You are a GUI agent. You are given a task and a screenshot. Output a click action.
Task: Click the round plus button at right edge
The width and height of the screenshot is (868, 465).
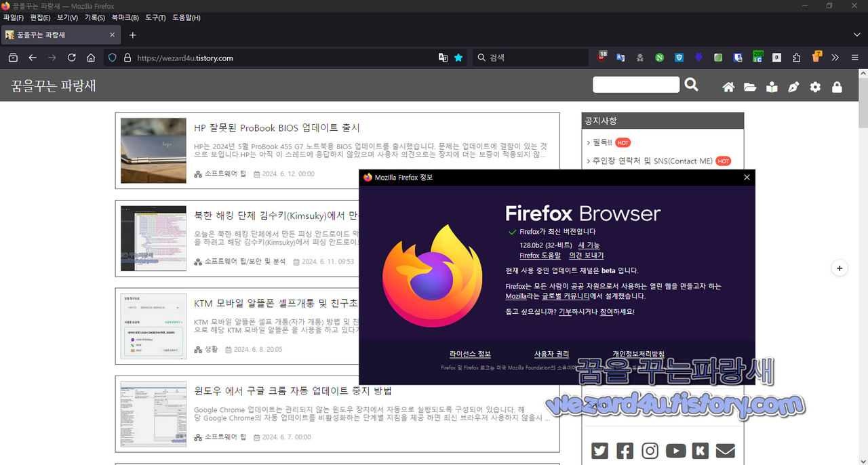[840, 268]
